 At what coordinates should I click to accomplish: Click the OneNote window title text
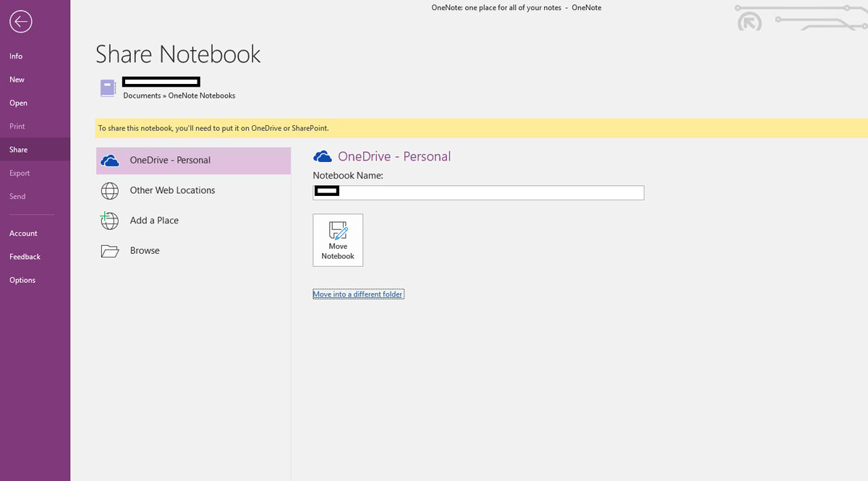(516, 8)
